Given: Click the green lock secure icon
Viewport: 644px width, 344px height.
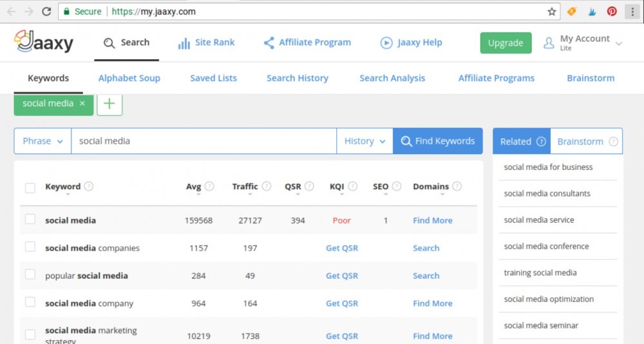Looking at the screenshot, I should pyautogui.click(x=66, y=12).
